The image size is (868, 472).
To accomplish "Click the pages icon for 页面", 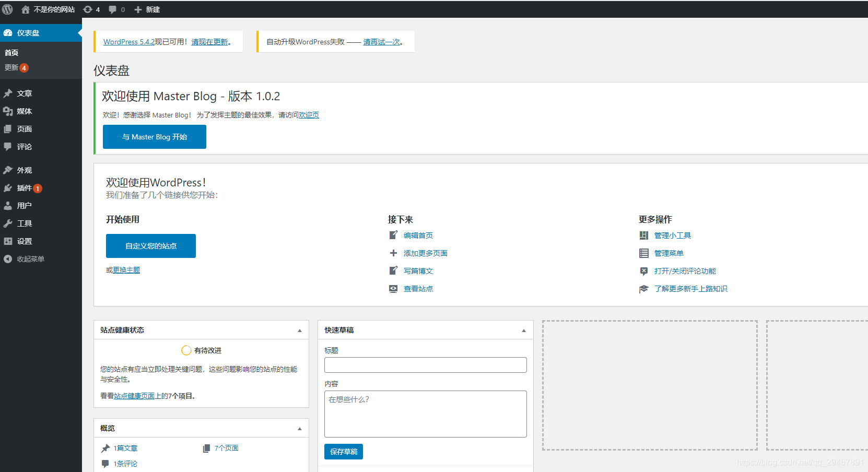I will 8,129.
